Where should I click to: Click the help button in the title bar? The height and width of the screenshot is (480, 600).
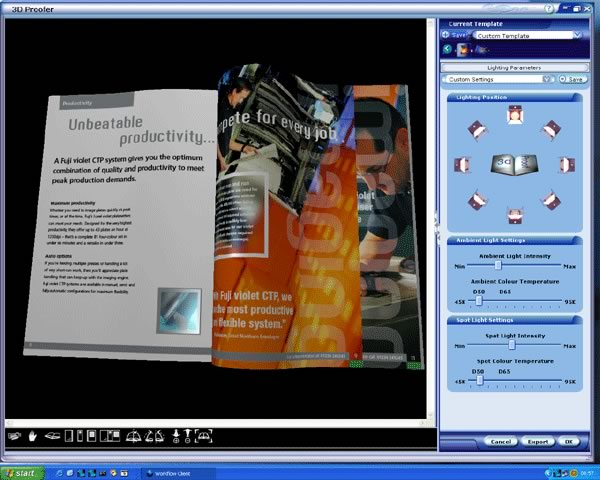point(549,8)
